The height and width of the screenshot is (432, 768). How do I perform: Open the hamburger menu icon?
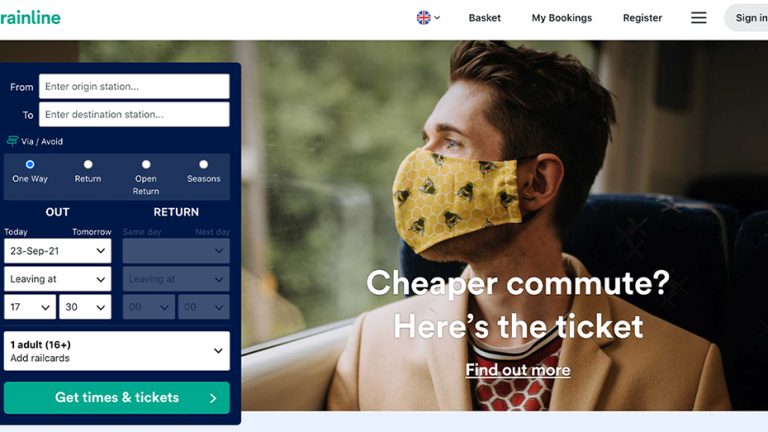[698, 18]
